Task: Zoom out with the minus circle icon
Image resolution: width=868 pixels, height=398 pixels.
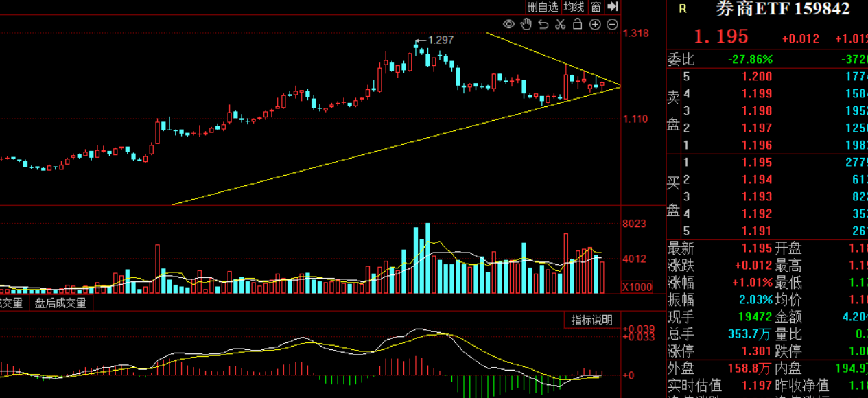Action: click(x=612, y=25)
